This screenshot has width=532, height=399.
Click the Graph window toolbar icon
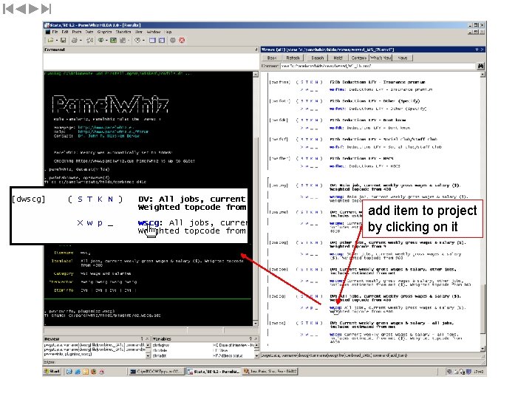click(x=123, y=41)
